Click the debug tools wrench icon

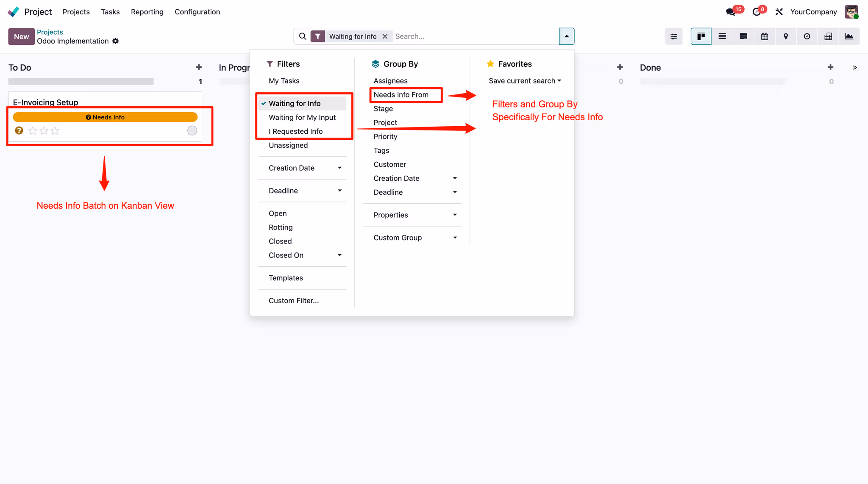point(779,12)
